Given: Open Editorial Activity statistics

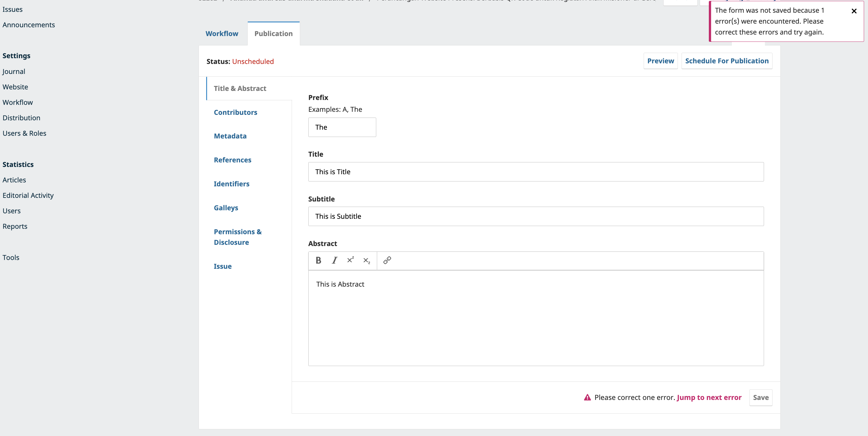Looking at the screenshot, I should [x=28, y=196].
